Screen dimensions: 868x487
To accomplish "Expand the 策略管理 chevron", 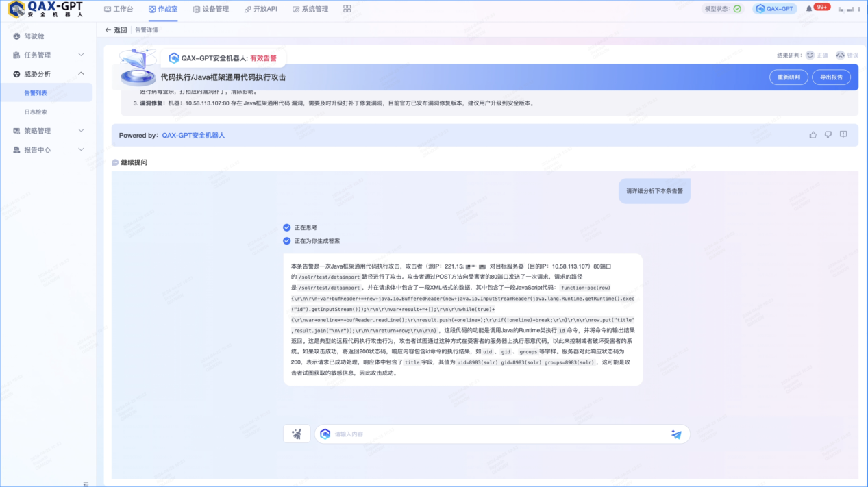I will pyautogui.click(x=81, y=131).
